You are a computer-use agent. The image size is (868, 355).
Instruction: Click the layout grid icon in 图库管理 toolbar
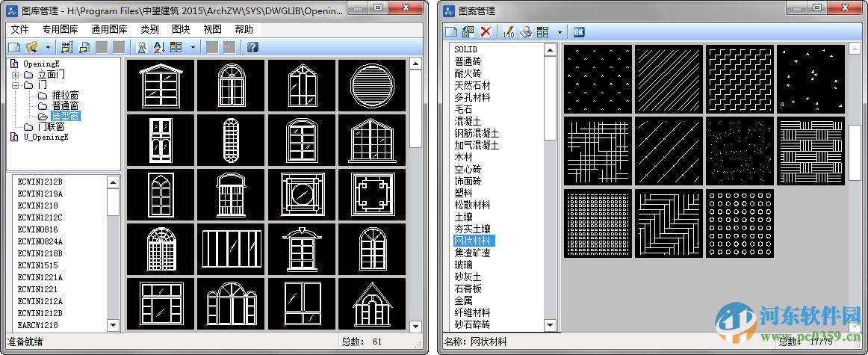pos(176,47)
